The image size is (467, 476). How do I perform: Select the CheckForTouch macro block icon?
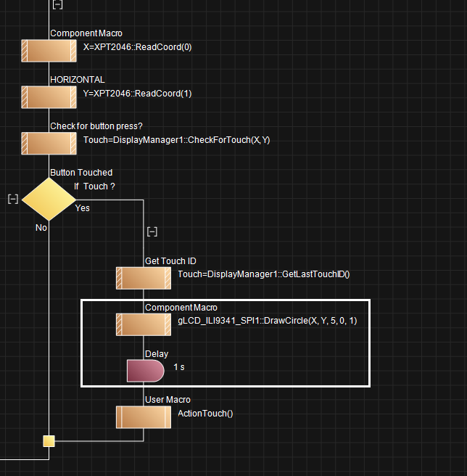[x=49, y=143]
